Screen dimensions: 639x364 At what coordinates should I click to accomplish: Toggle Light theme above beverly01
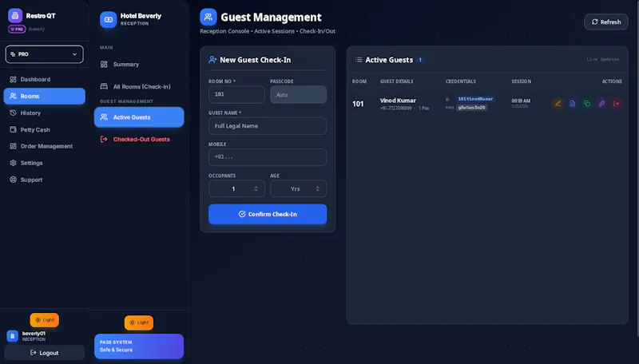click(45, 320)
